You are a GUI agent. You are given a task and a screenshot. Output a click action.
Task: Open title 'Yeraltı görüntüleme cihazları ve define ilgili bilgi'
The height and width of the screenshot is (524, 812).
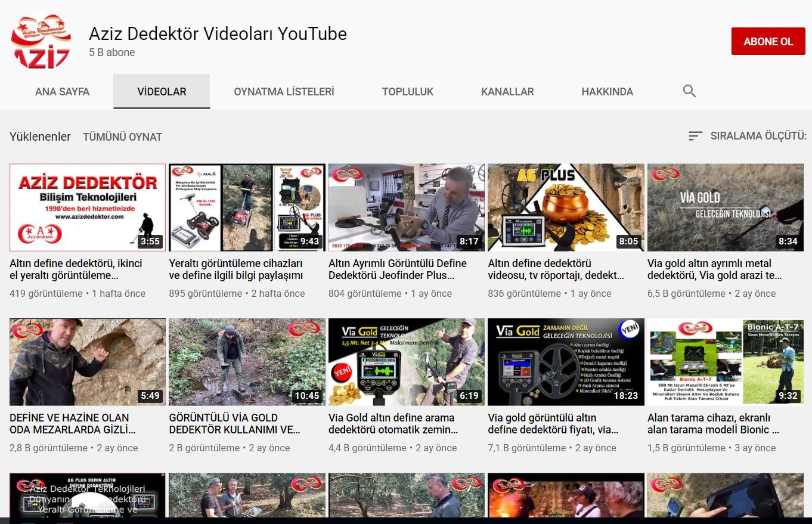point(236,269)
